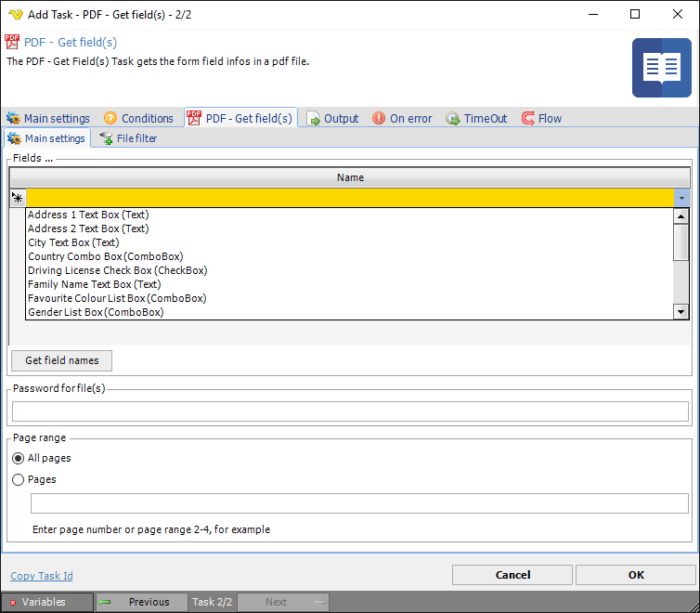Click the Task 2/2 indicator
Image resolution: width=700 pixels, height=613 pixels.
tap(212, 602)
